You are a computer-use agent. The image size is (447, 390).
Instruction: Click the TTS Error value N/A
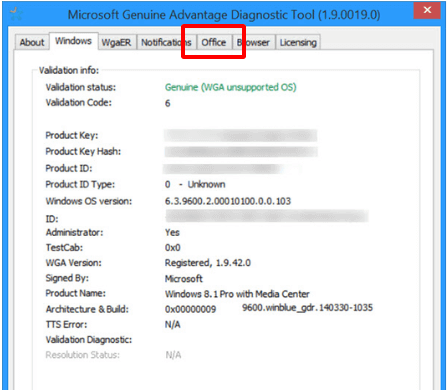point(173,325)
